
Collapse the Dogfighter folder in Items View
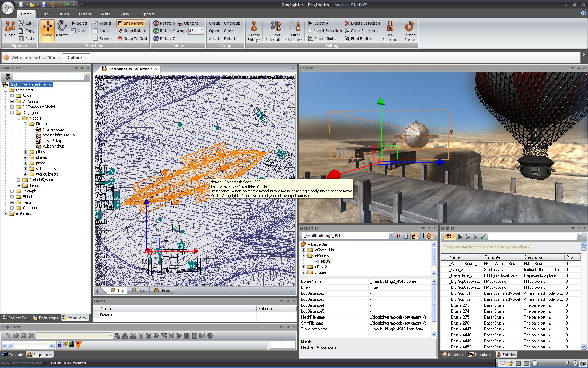pyautogui.click(x=12, y=113)
